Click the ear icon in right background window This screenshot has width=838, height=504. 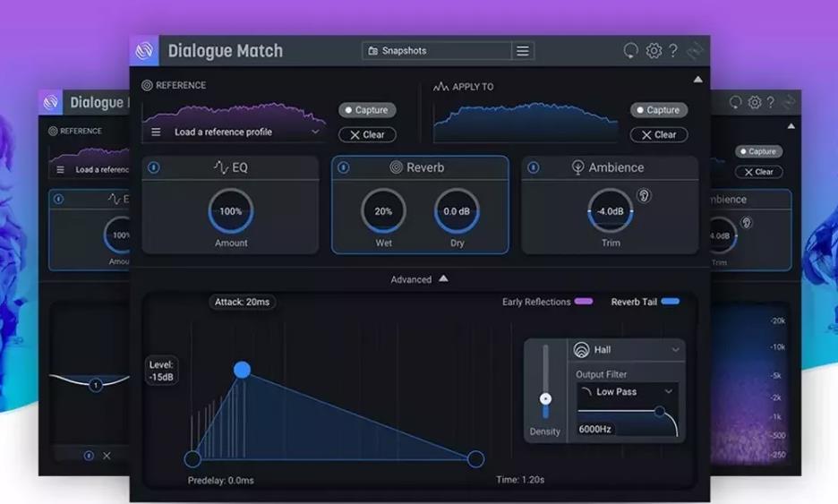coord(747,222)
